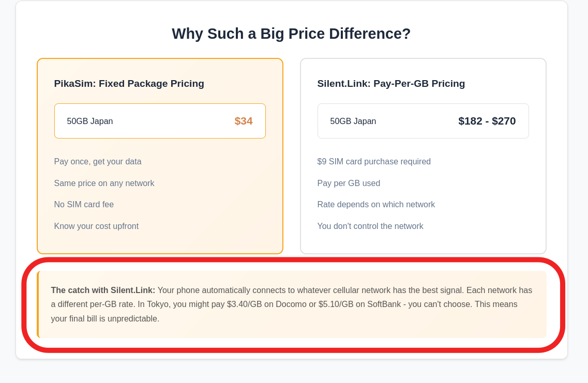Click "Know your cost upfront" feature
588x383 pixels.
pos(96,226)
